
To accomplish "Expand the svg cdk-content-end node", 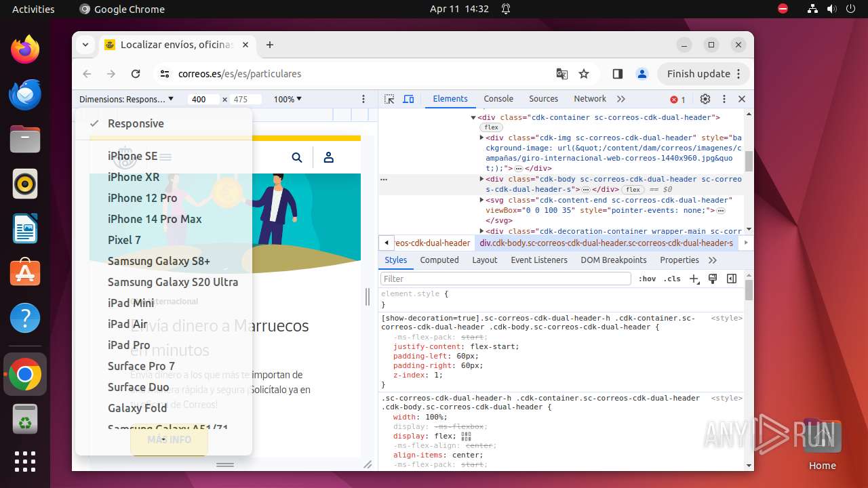I will pyautogui.click(x=481, y=200).
